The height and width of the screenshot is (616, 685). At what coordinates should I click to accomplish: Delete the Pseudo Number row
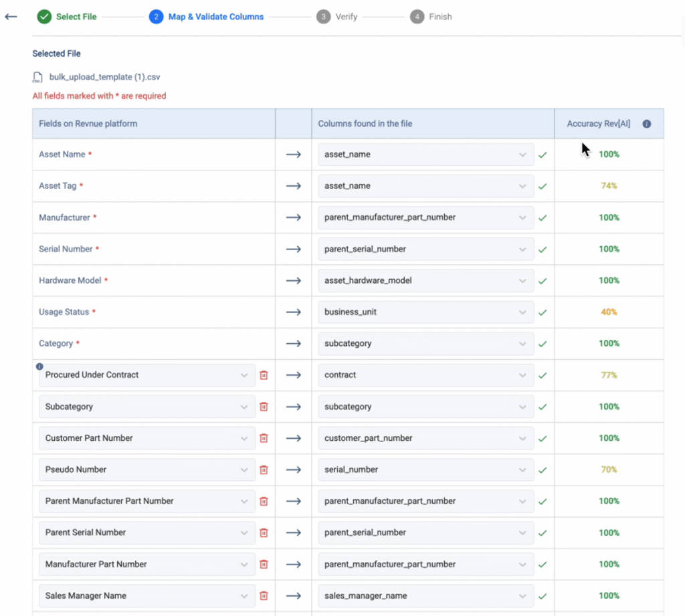(x=264, y=470)
